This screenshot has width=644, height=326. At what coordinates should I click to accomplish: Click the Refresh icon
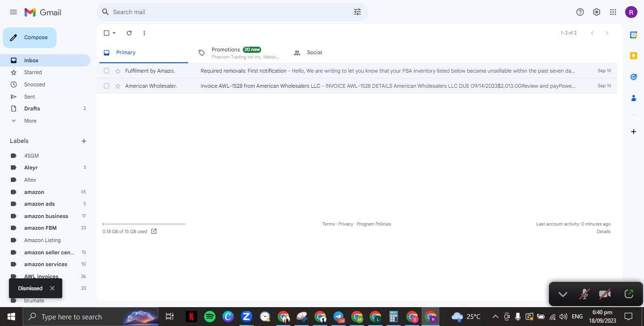pyautogui.click(x=129, y=33)
